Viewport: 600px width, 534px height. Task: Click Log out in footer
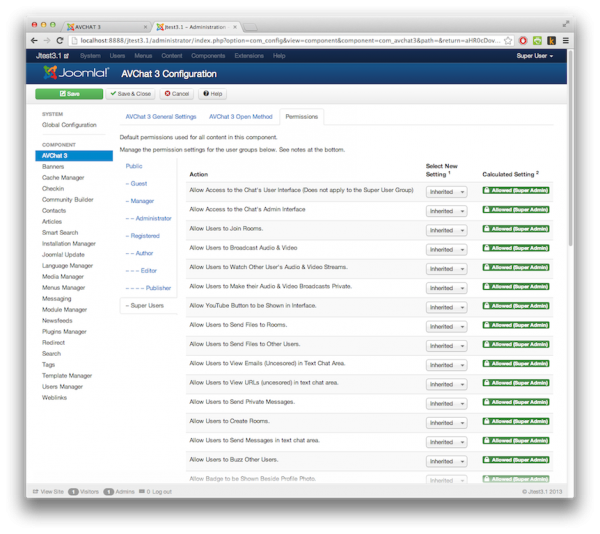pos(162,492)
